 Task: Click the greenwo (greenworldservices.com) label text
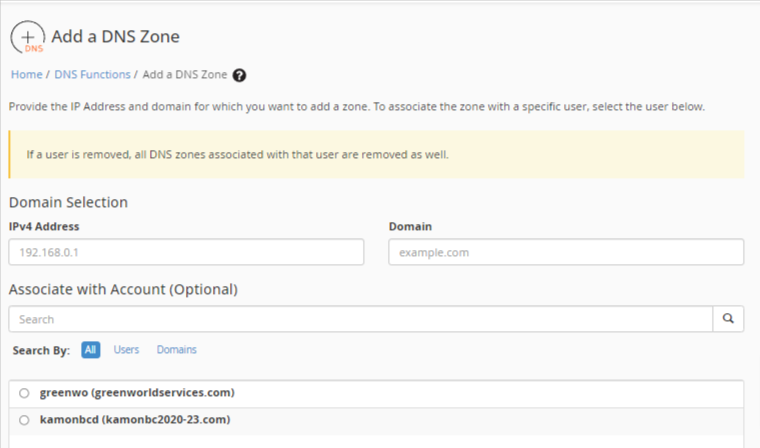(x=137, y=393)
